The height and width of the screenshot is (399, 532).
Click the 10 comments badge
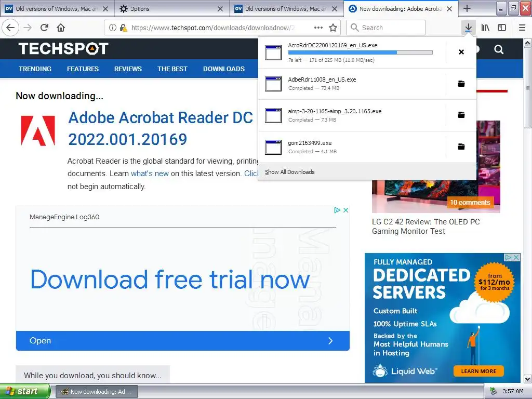[x=470, y=202]
